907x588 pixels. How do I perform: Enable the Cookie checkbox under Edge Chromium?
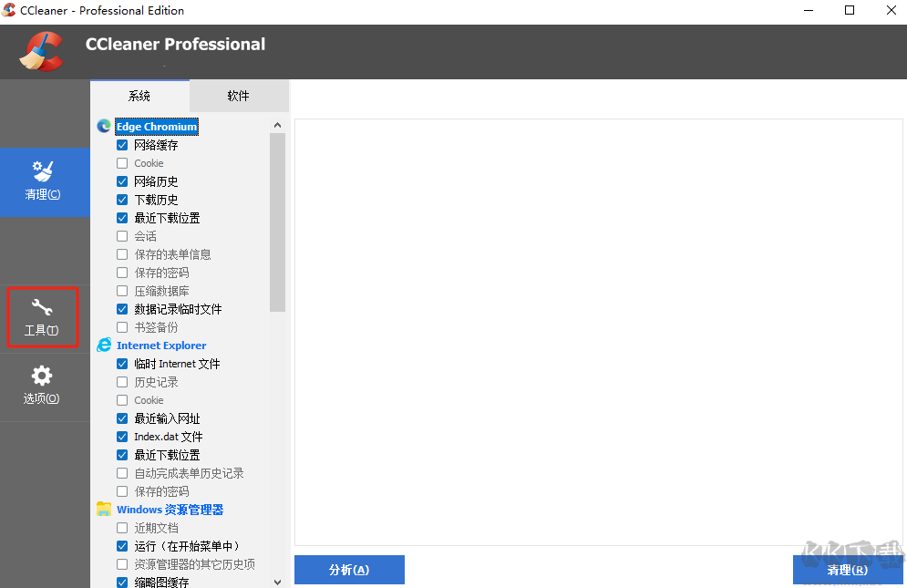point(121,162)
